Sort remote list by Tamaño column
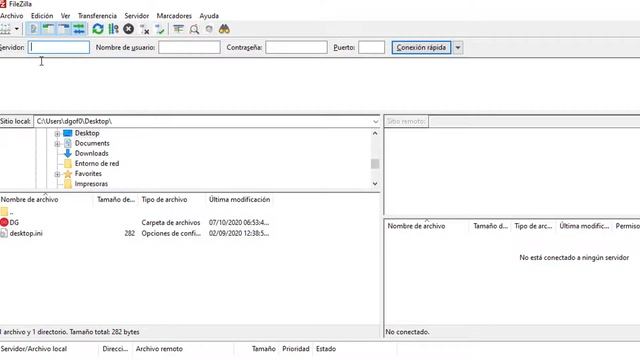 (490, 226)
